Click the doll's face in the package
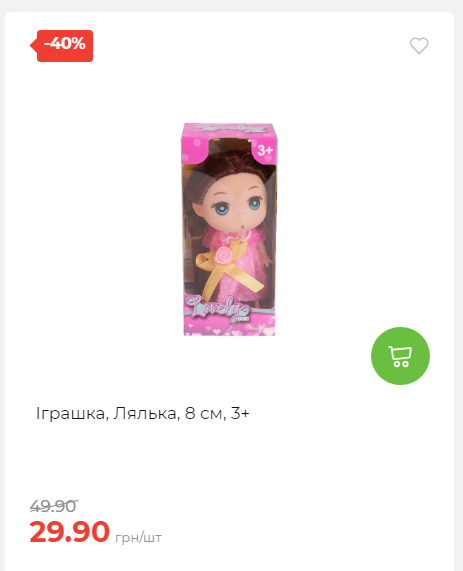Viewport: 463px width, 571px height. pyautogui.click(x=233, y=207)
